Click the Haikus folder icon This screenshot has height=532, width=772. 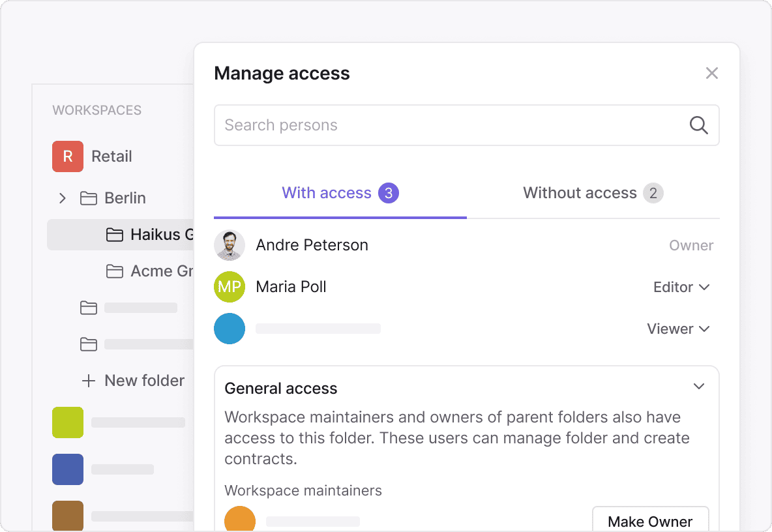(115, 235)
